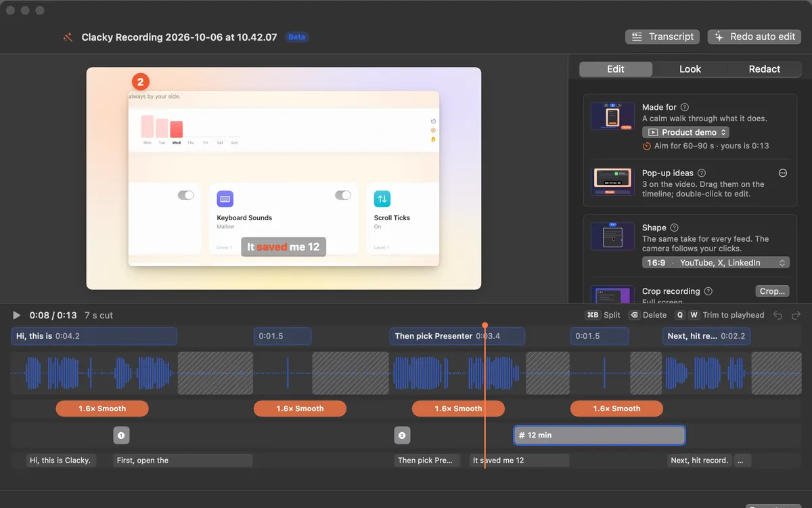Select the "Hi, this is" 0:04.2 clip
This screenshot has height=508, width=812.
pos(94,336)
